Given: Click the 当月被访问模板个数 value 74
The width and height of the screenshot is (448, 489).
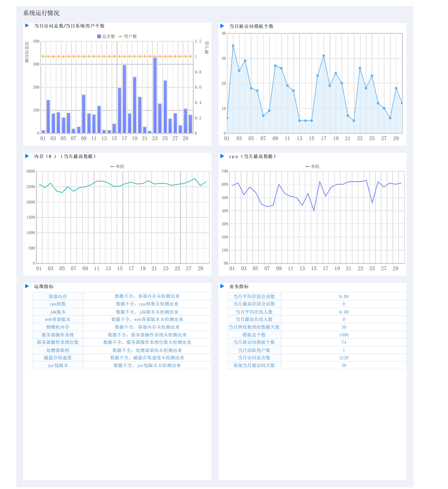Looking at the screenshot, I should (x=344, y=342).
